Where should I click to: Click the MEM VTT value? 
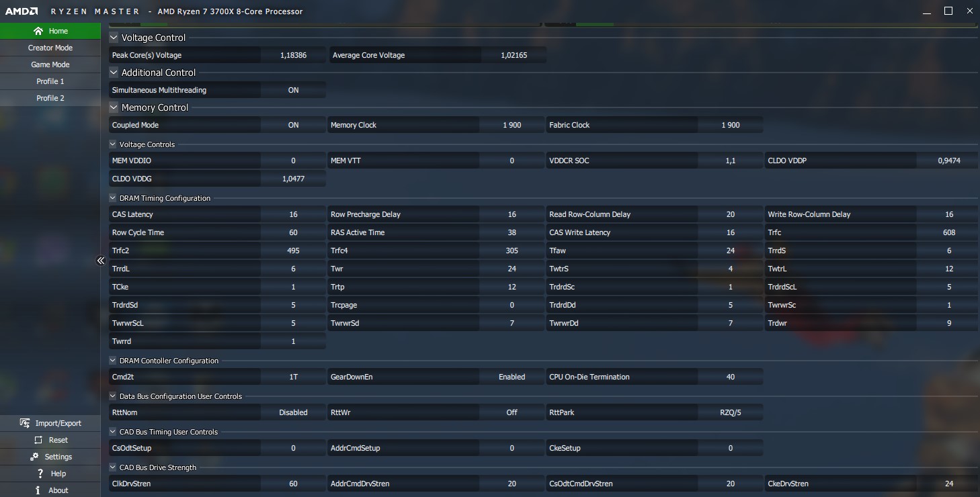point(512,161)
